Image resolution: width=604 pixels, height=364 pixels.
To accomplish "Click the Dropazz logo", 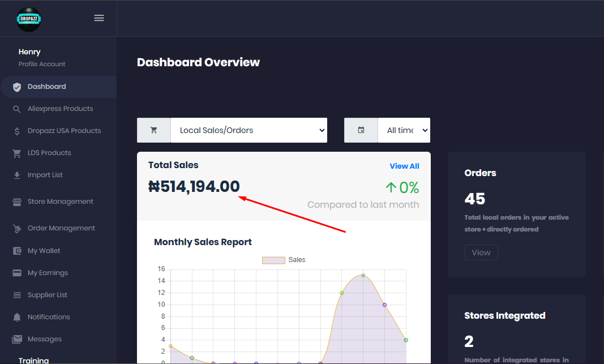I will 28,19.
